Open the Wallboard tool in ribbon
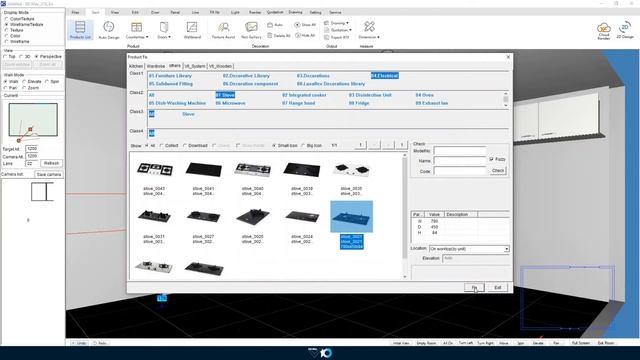This screenshot has height=360, width=640. click(192, 30)
